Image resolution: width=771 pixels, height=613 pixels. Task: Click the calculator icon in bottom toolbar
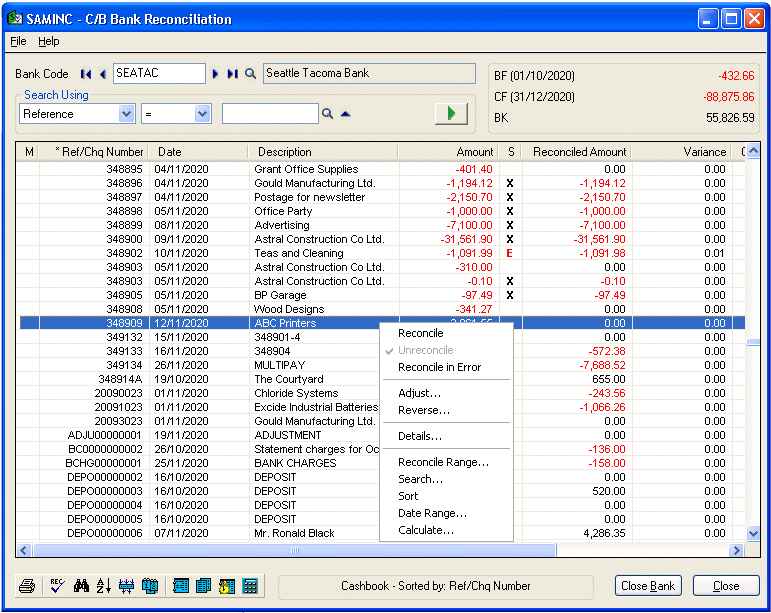[250, 586]
